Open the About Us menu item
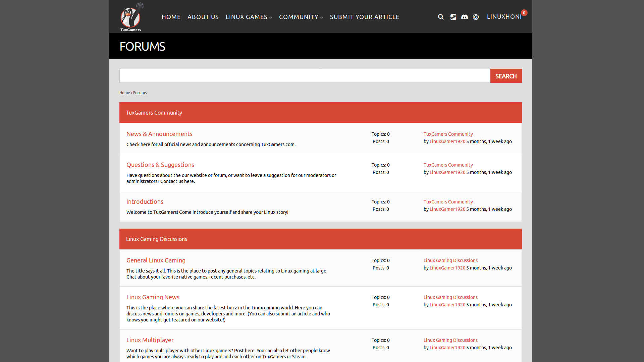644x362 pixels. [x=203, y=17]
